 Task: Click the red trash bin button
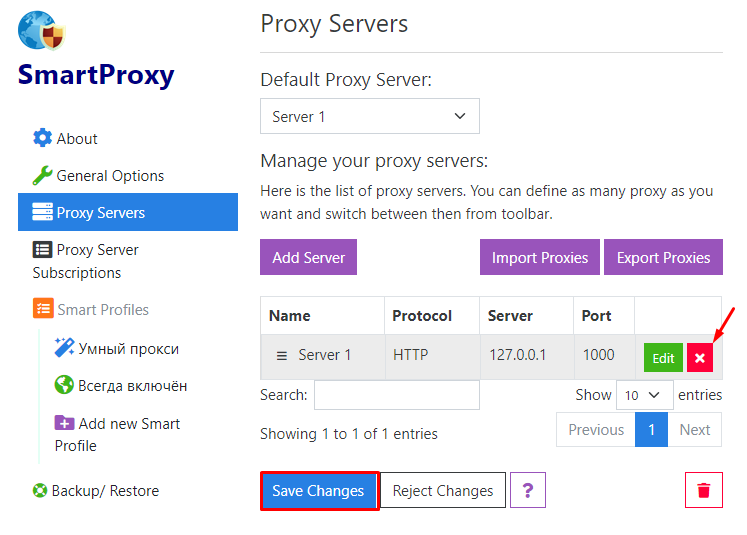click(x=704, y=490)
